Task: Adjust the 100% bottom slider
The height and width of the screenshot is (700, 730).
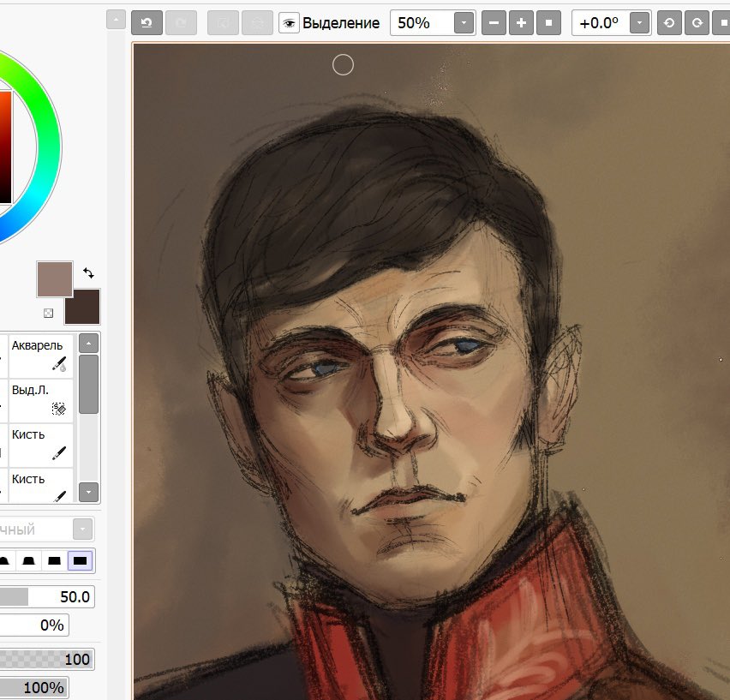Action: (34, 687)
